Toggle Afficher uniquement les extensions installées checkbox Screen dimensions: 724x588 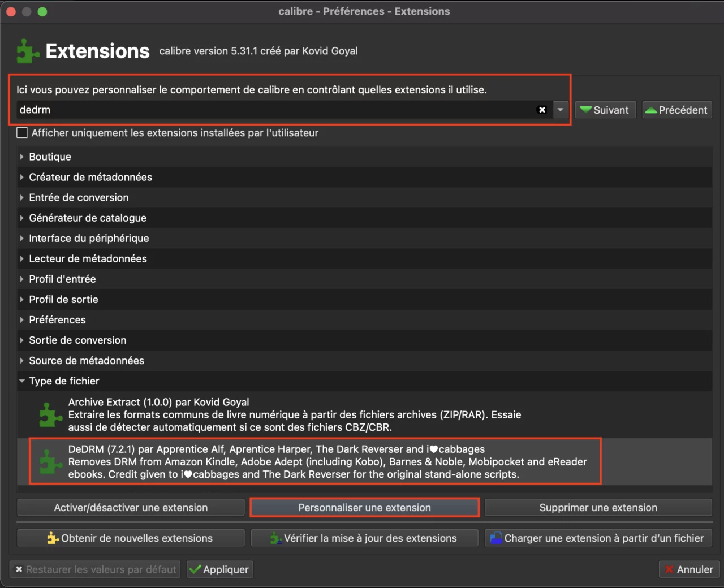coord(22,133)
